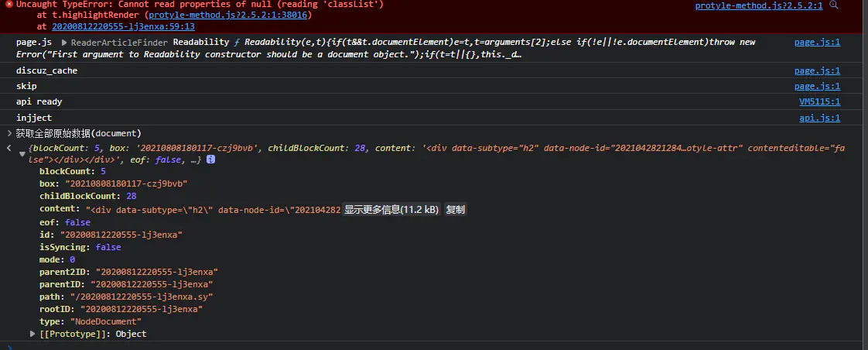
Task: Open protyle-method.js?2.5.2:1 source link at right
Action: click(x=759, y=5)
